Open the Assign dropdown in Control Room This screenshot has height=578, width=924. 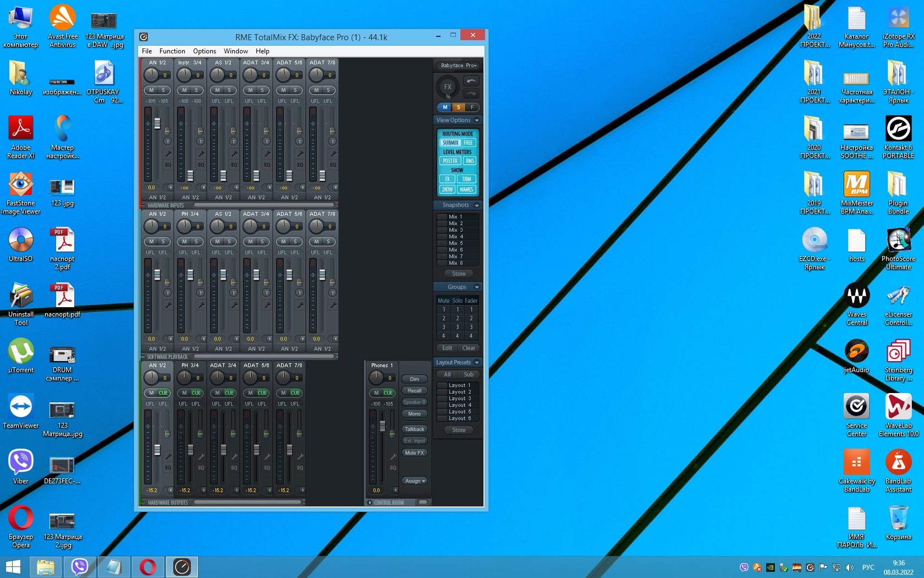pos(415,481)
